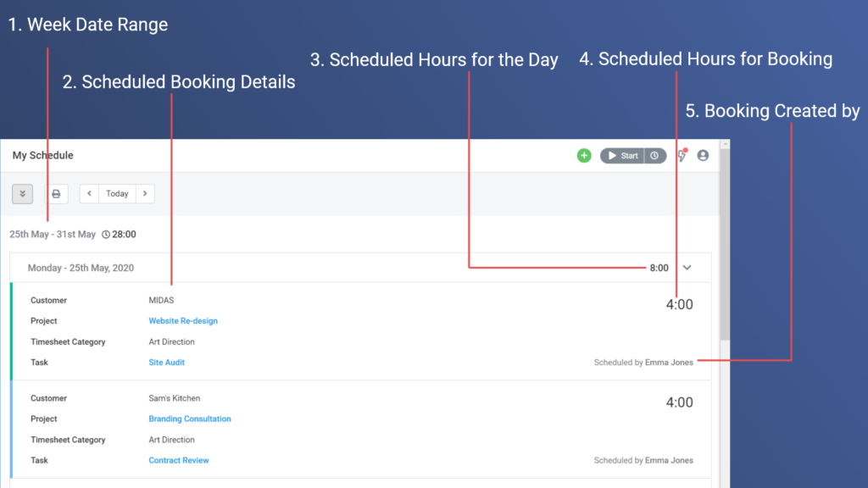This screenshot has height=488, width=868.
Task: Go to next week with the right chevron
Action: [x=145, y=193]
